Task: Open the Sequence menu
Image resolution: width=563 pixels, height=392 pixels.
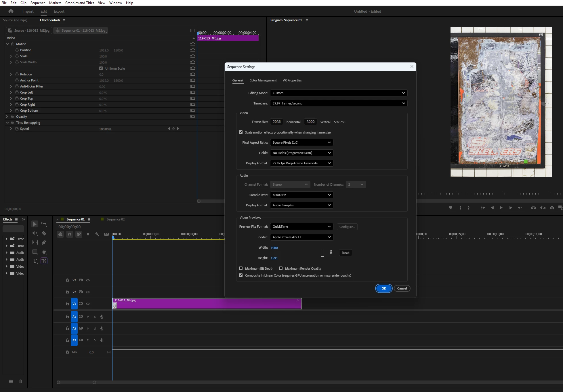Action: coord(38,3)
